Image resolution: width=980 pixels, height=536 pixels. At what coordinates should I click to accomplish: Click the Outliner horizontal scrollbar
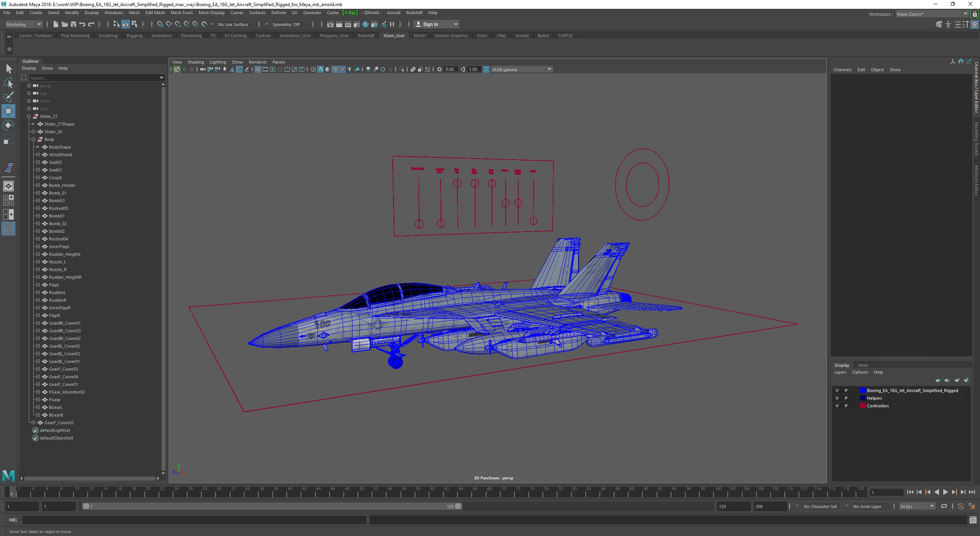pyautogui.click(x=90, y=478)
